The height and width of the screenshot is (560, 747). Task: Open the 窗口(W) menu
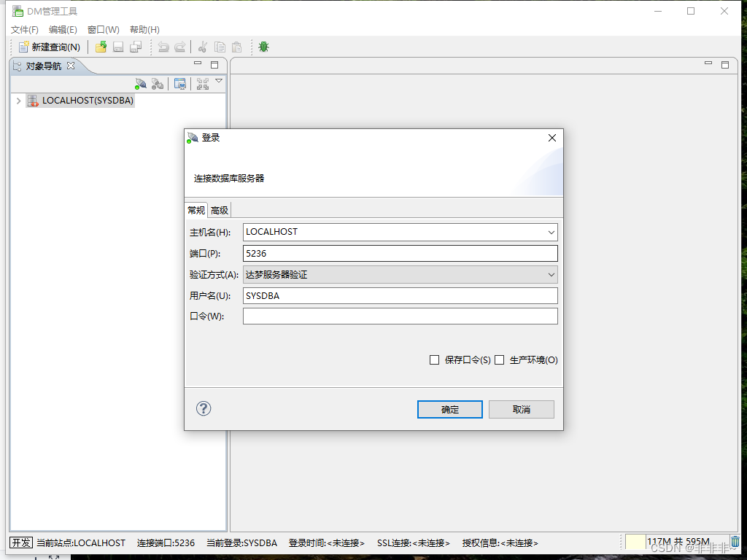[x=104, y=29]
